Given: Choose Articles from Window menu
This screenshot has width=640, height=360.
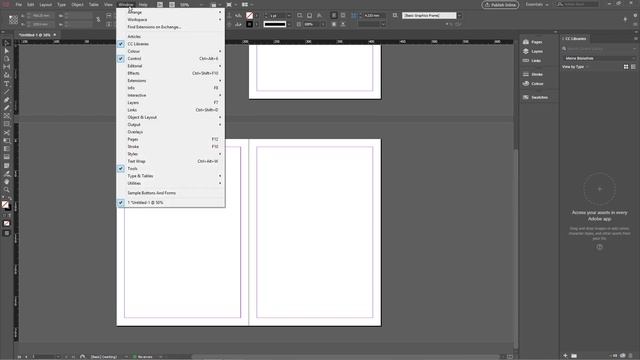Looking at the screenshot, I should [170, 37].
